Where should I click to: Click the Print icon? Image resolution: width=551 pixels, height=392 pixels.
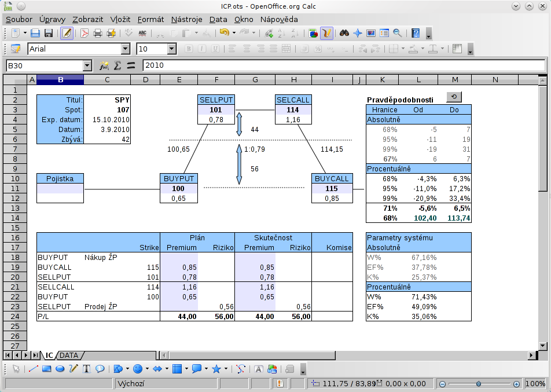[x=98, y=33]
